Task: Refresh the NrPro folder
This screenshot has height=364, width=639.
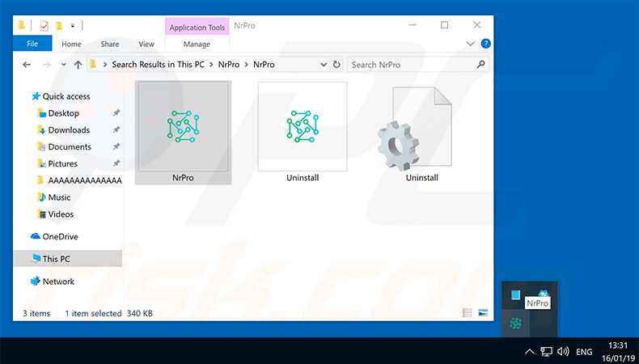Action: pos(336,65)
